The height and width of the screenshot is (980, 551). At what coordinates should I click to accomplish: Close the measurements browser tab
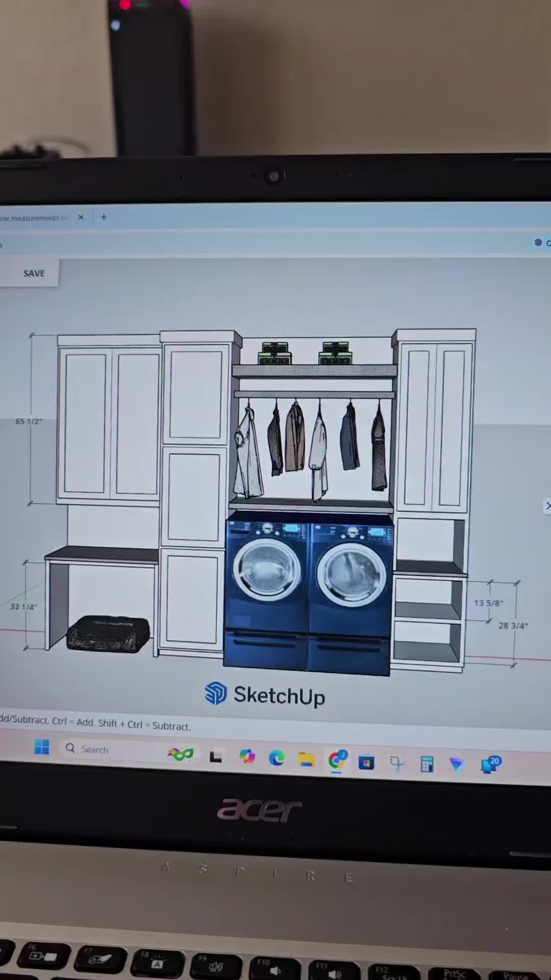click(81, 217)
